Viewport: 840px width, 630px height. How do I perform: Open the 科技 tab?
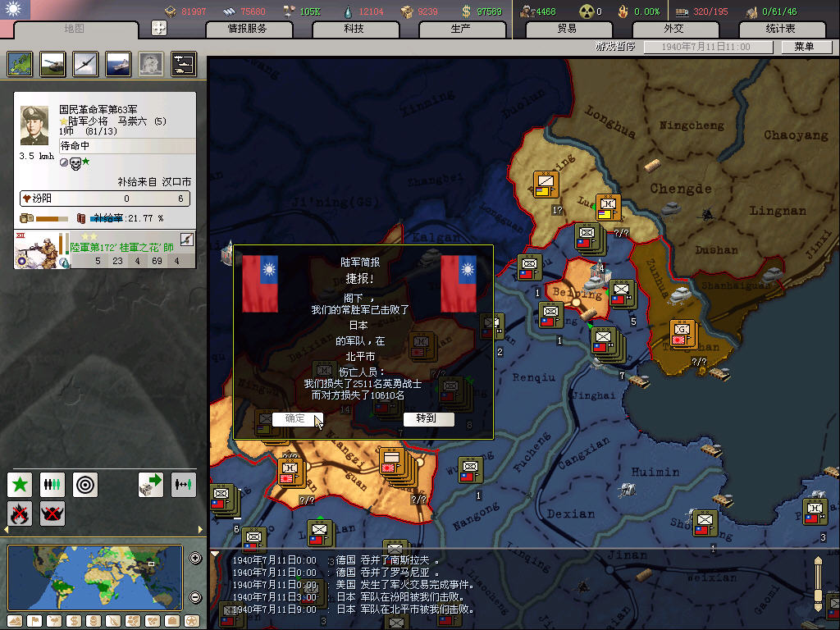pyautogui.click(x=354, y=29)
